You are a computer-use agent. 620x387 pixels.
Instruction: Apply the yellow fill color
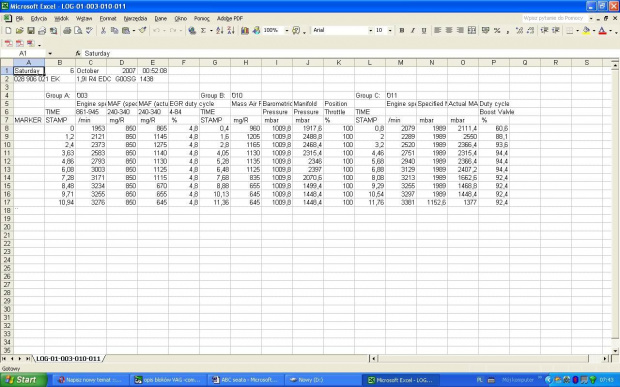[586, 30]
